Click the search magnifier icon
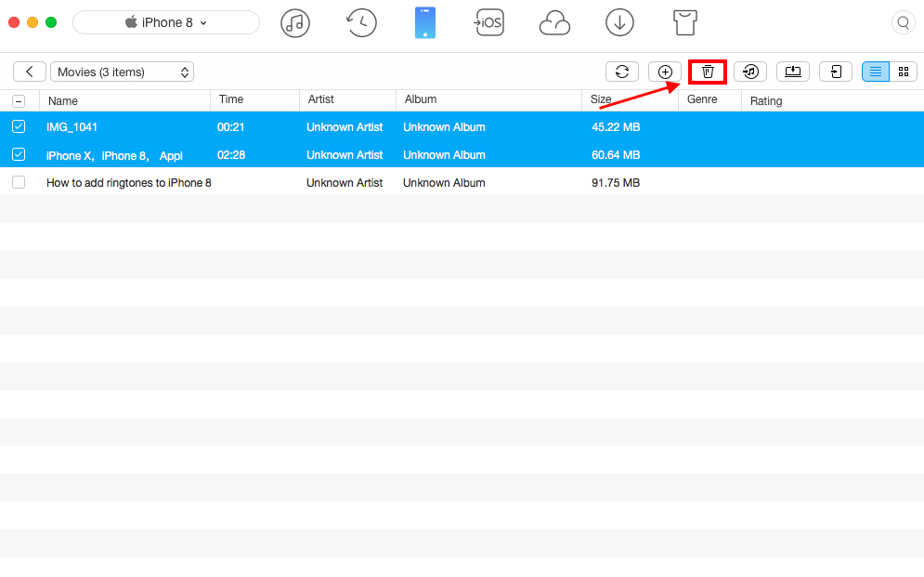 click(x=903, y=23)
